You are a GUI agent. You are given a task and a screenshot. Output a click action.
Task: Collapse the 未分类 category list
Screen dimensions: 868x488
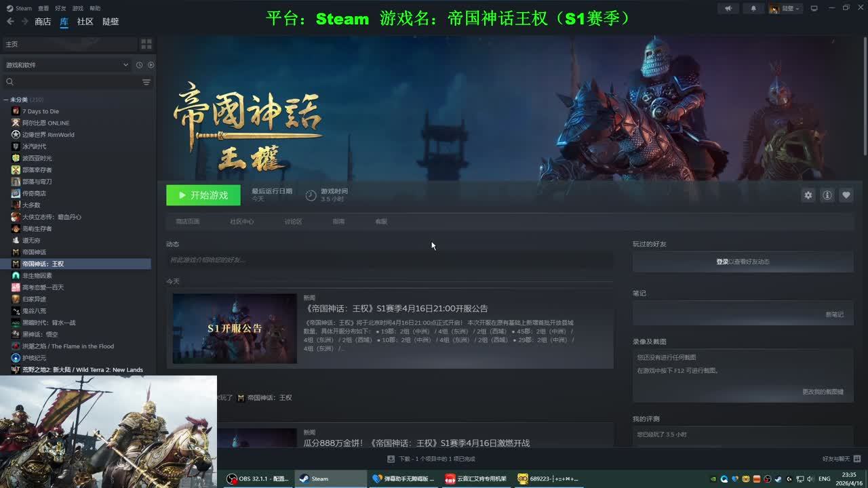point(5,100)
